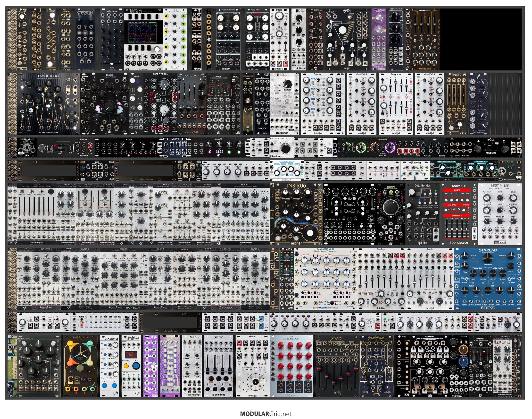
Task: Select the Four Seas oscillator module
Action: point(49,104)
